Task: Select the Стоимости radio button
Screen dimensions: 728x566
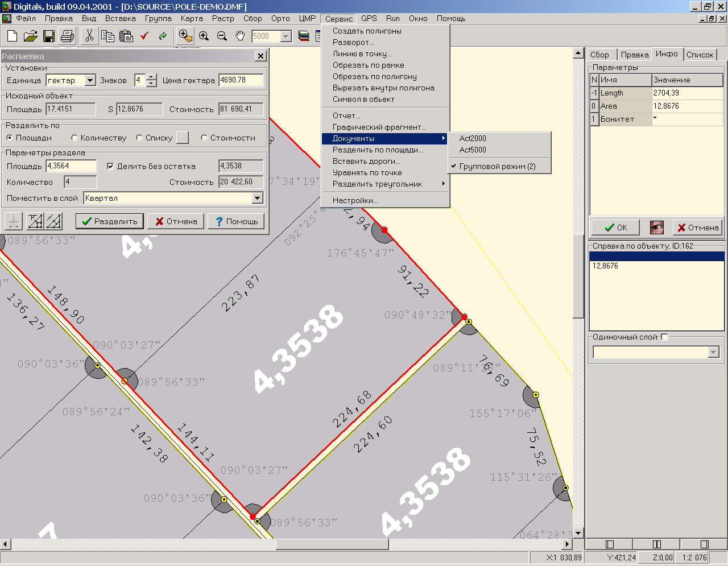Action: 204,138
